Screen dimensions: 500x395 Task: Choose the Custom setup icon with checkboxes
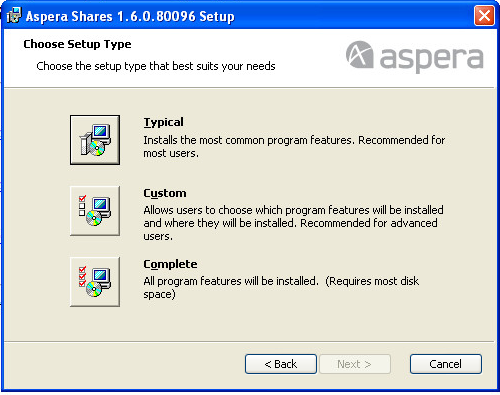pos(95,211)
